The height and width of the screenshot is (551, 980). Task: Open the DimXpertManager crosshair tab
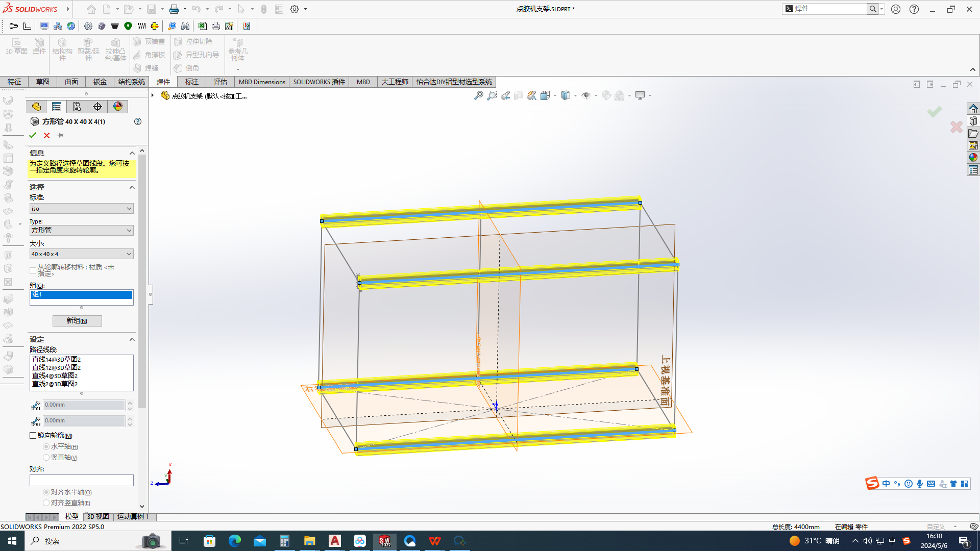(97, 106)
